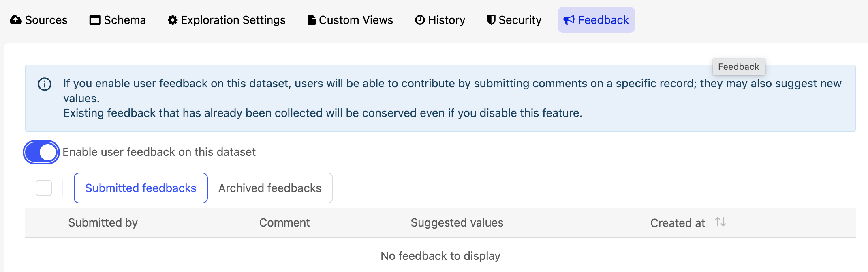Click the Created at column header
The height and width of the screenshot is (272, 868).
pos(678,223)
